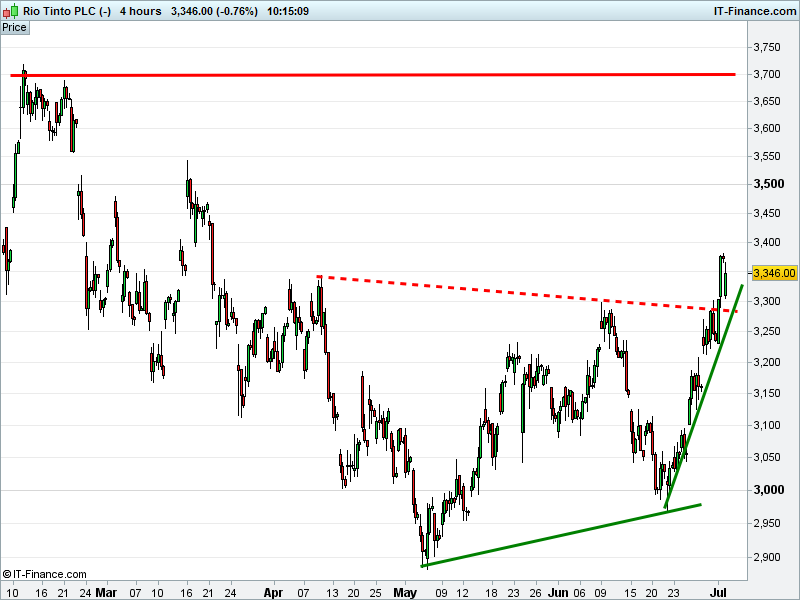Click the ©IT-Finance.com text at bottom left
The image size is (800, 600).
(x=44, y=574)
